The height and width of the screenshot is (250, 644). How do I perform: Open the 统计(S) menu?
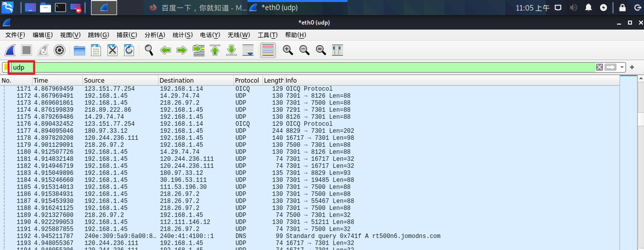click(182, 35)
